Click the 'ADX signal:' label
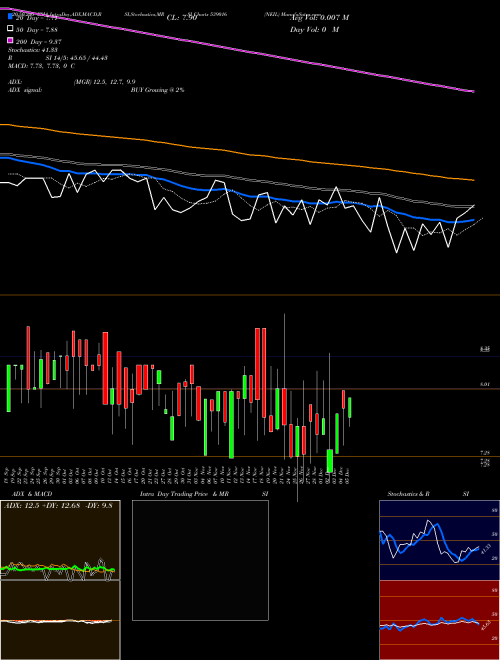Viewport: 500px width, 660px height. (x=25, y=90)
